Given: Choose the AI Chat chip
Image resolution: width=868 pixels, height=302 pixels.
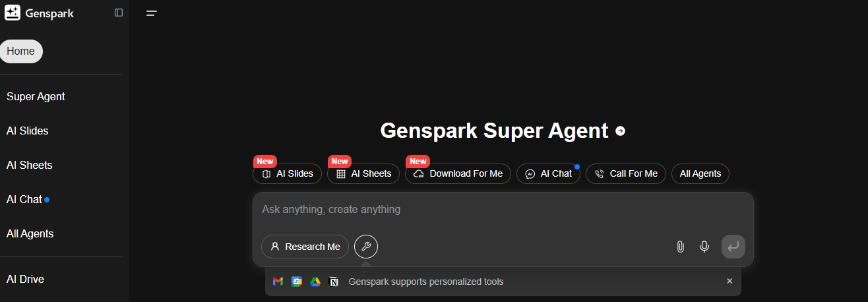Looking at the screenshot, I should click(548, 173).
